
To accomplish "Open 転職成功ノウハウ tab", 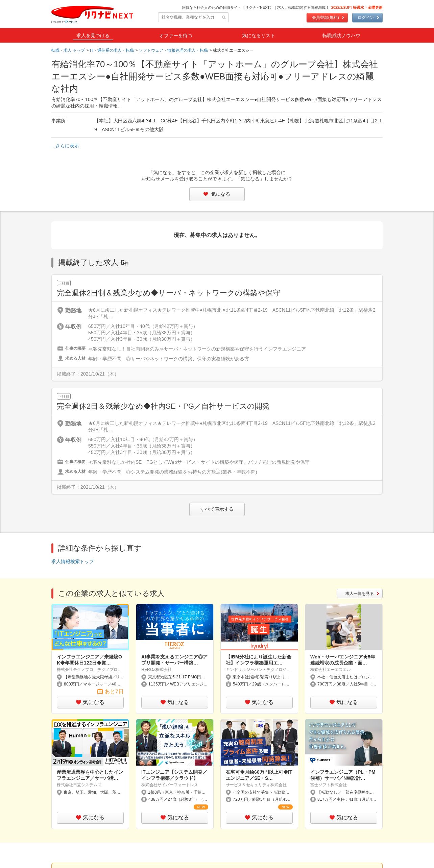I will (x=341, y=35).
